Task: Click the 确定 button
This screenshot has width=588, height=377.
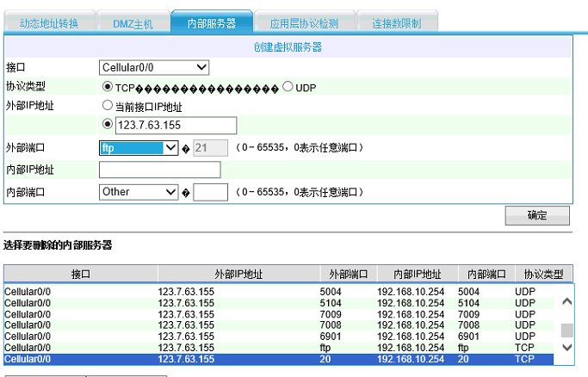Action: tap(537, 215)
